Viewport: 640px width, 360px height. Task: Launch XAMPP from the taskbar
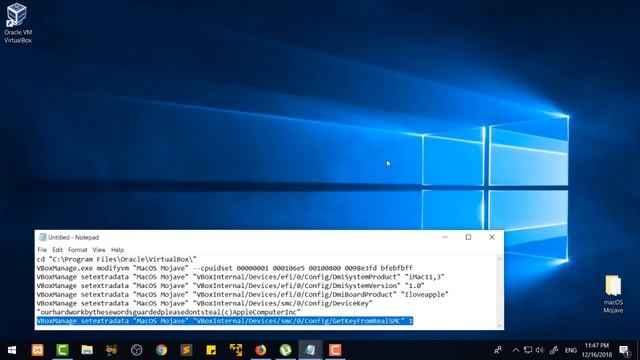coord(38,350)
